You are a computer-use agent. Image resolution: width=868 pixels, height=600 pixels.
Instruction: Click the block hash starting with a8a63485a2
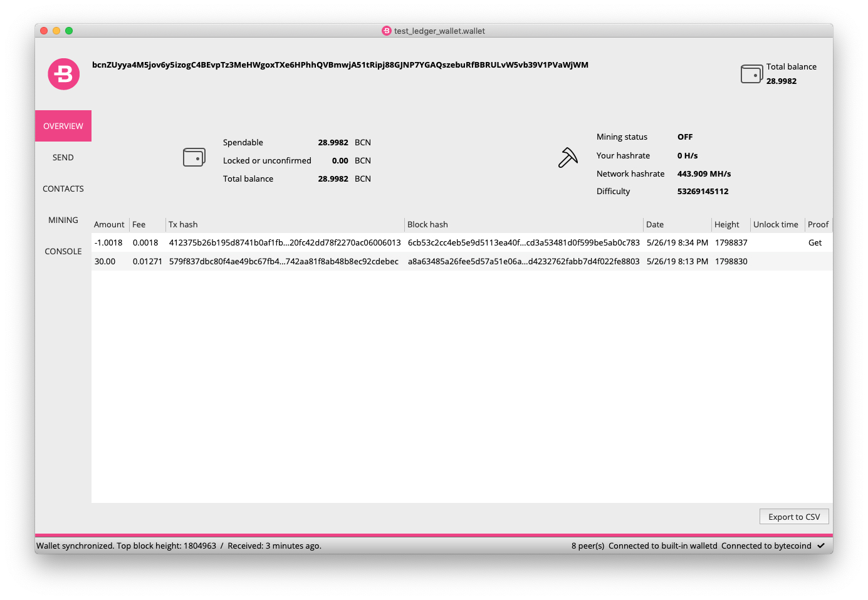coord(524,262)
